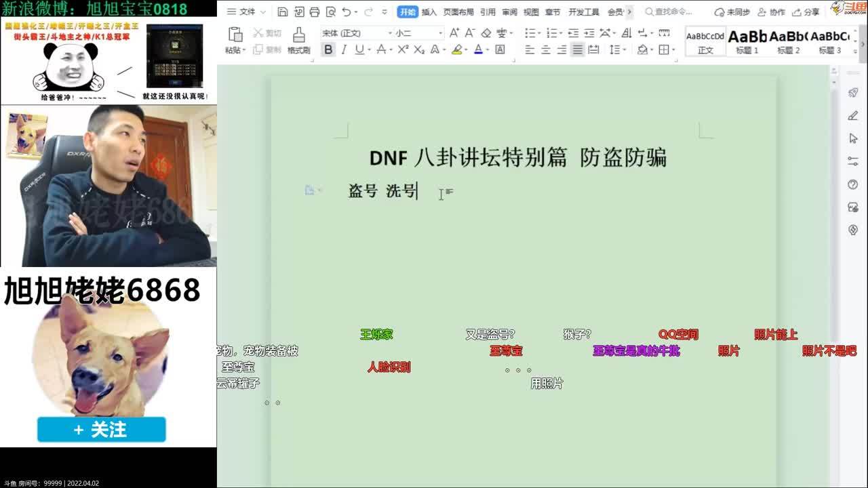Toggle Italic formatting
Image resolution: width=868 pixels, height=488 pixels.
pos(344,49)
